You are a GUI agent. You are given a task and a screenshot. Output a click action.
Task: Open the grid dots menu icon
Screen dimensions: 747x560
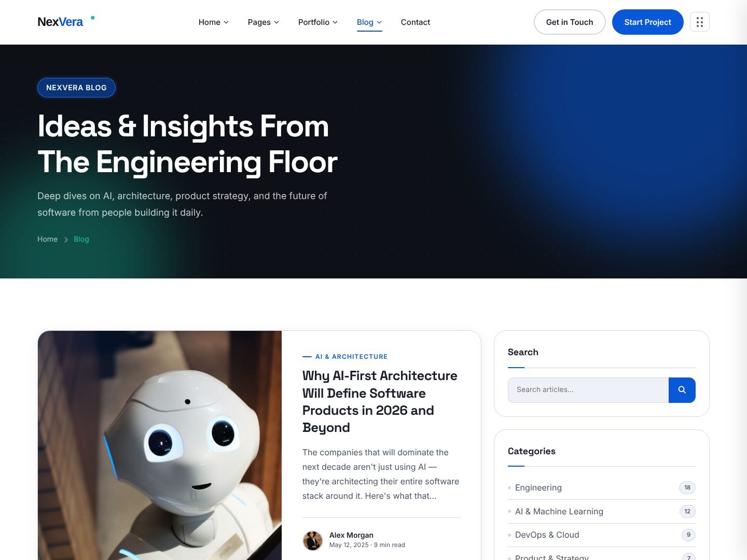(700, 22)
